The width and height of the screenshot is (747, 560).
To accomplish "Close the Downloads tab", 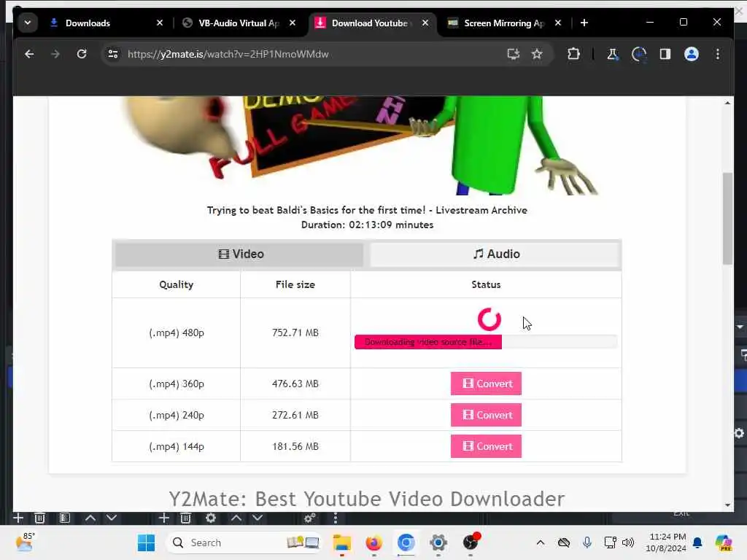I will [x=160, y=23].
